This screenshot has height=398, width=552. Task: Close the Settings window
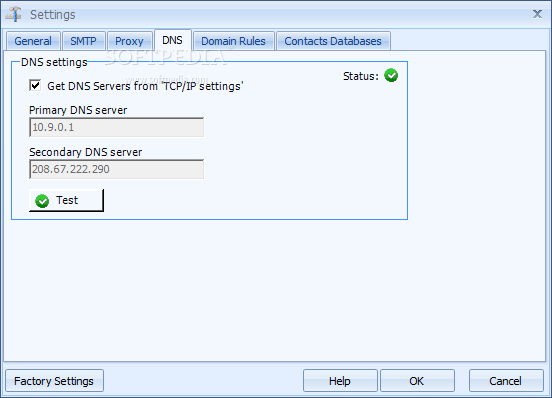coord(537,14)
